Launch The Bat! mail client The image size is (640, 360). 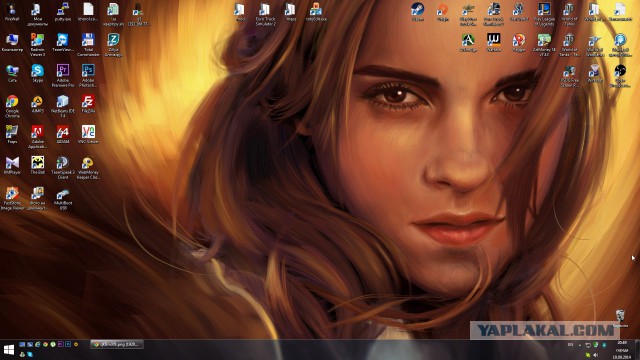coord(37,165)
